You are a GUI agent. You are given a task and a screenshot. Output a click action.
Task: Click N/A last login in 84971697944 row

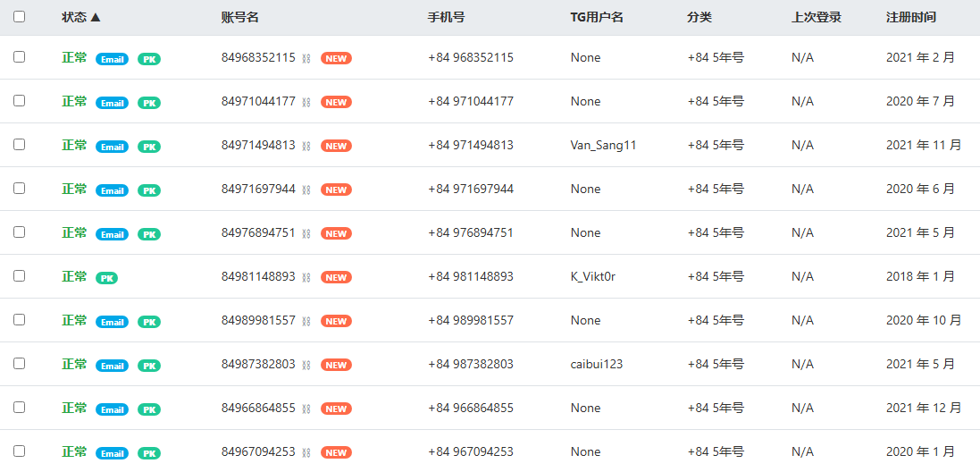click(x=802, y=189)
